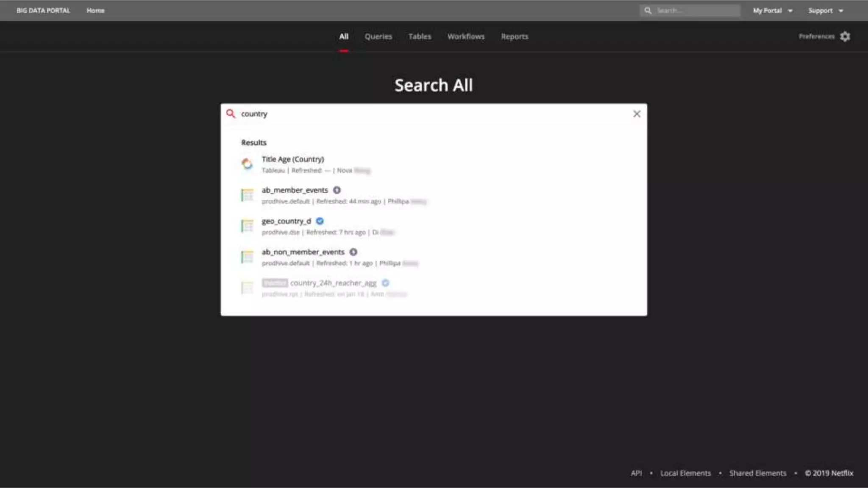This screenshot has height=488, width=868.
Task: Clear search with the X button
Action: click(637, 114)
